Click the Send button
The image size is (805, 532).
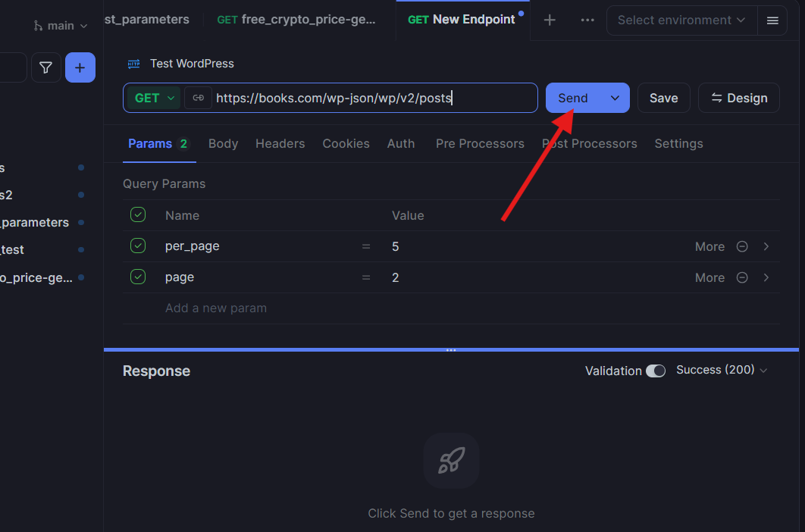574,98
